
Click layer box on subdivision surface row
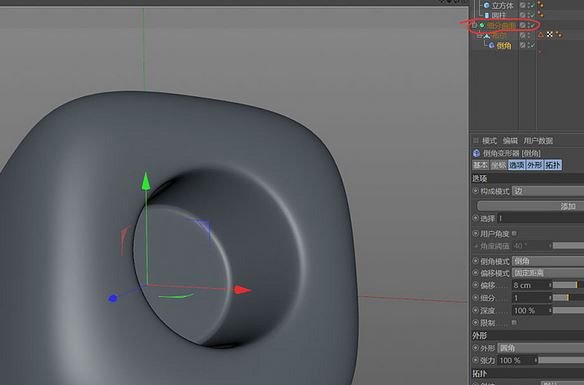(x=523, y=25)
